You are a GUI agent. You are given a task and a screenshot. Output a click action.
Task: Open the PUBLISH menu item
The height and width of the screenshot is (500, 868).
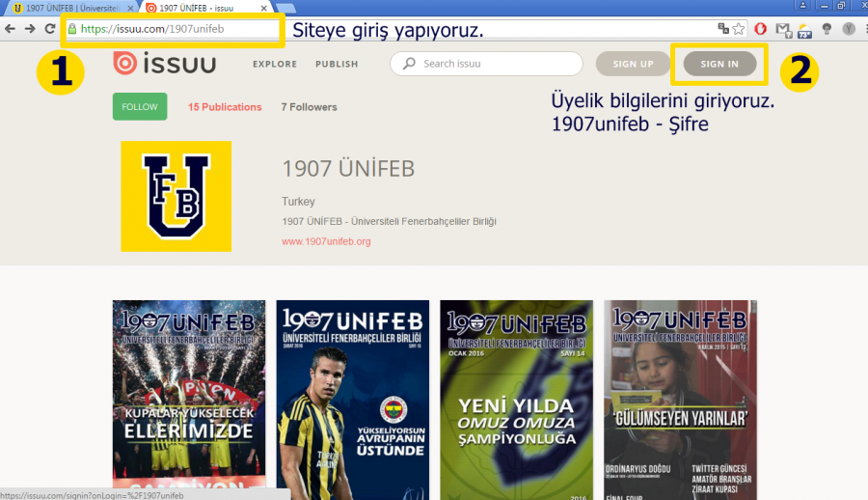[337, 65]
